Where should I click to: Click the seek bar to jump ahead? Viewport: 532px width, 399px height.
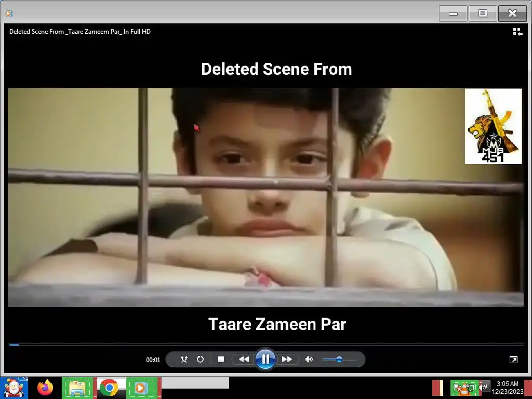click(266, 344)
